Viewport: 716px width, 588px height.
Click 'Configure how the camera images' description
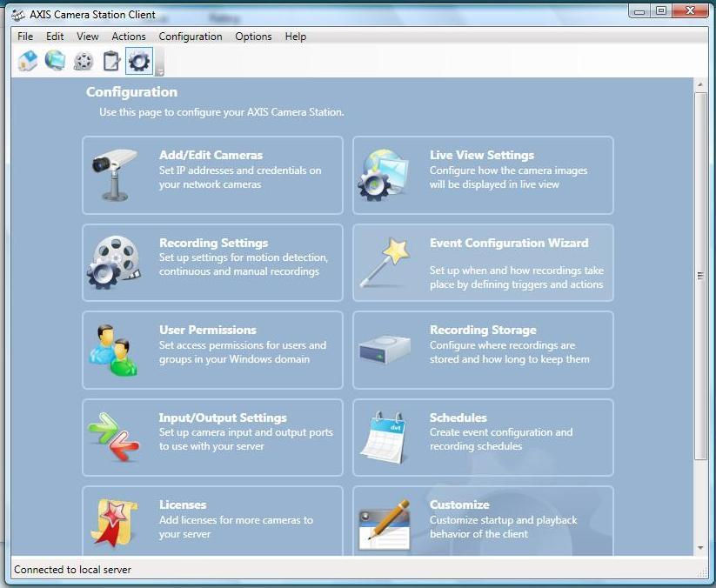[509, 177]
